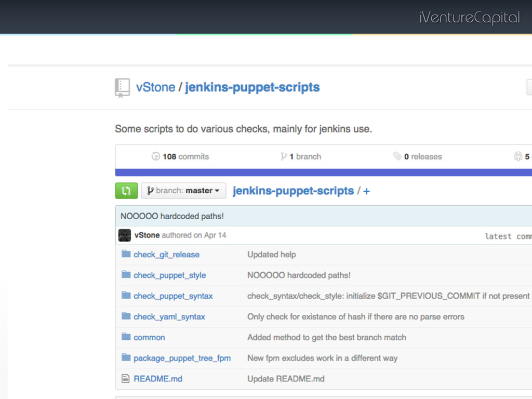Open the common folder
Image resolution: width=532 pixels, height=399 pixels.
149,337
